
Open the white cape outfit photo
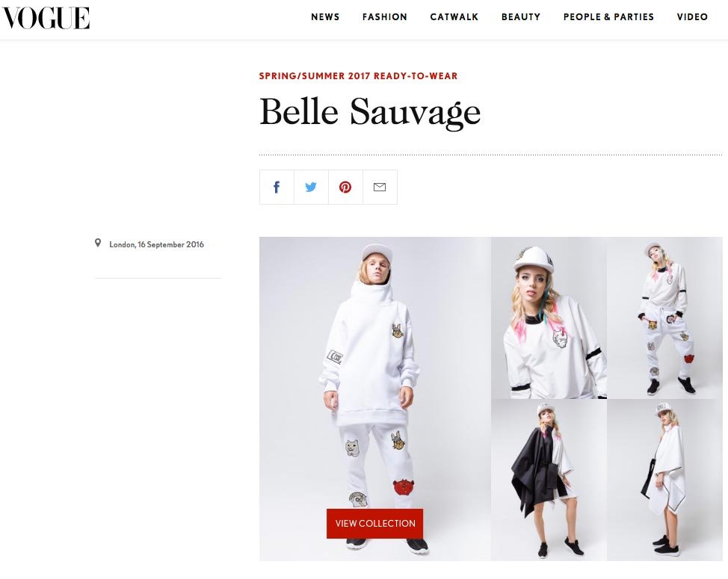click(665, 480)
